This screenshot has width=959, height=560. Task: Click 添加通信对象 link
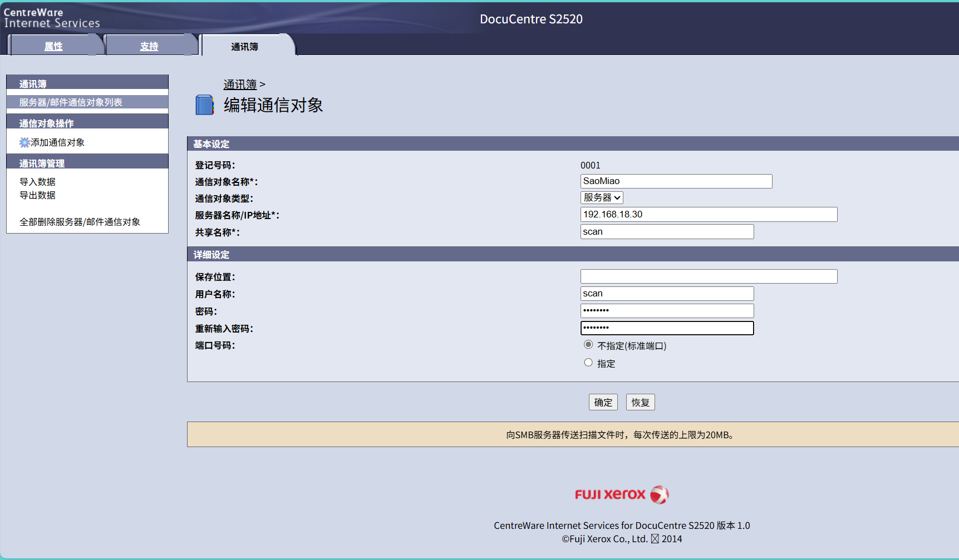[58, 142]
